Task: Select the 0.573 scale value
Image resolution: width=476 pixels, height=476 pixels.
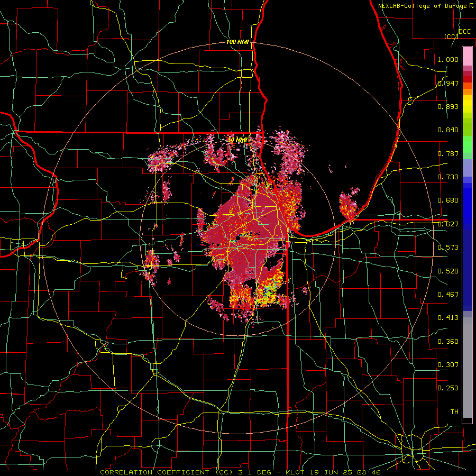Action: [448, 248]
